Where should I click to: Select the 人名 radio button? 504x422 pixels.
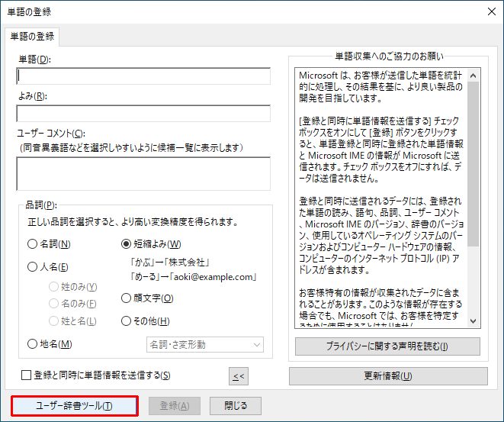click(33, 267)
